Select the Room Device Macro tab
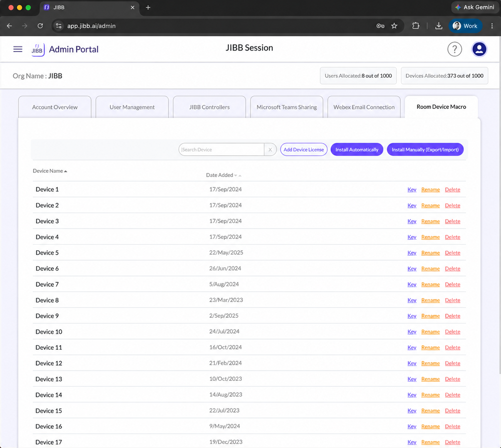This screenshot has width=501, height=448. click(x=441, y=107)
